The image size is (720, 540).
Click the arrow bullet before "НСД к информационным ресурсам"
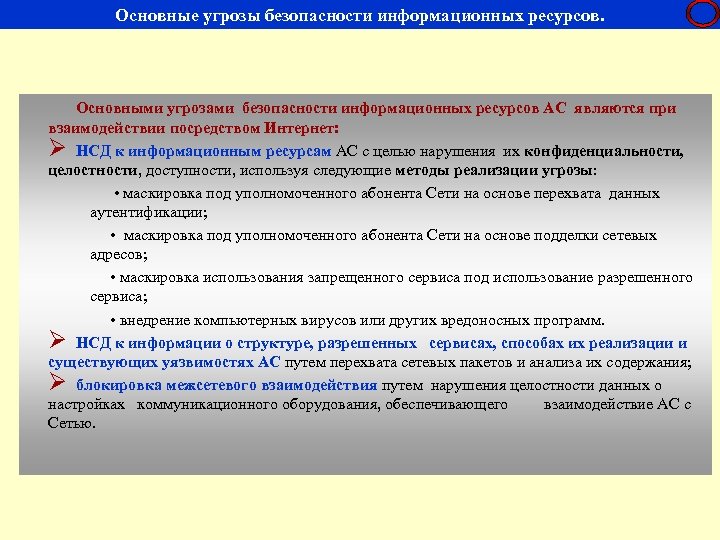pos(58,148)
